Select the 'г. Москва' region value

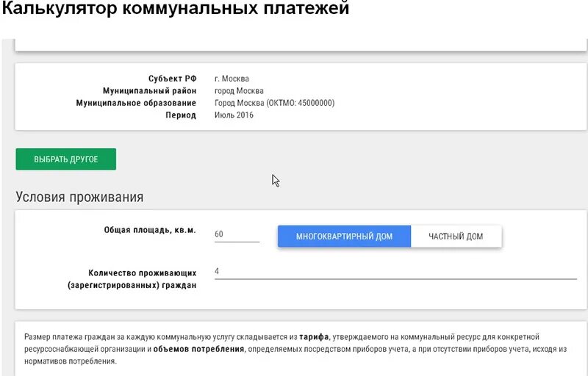(x=232, y=79)
